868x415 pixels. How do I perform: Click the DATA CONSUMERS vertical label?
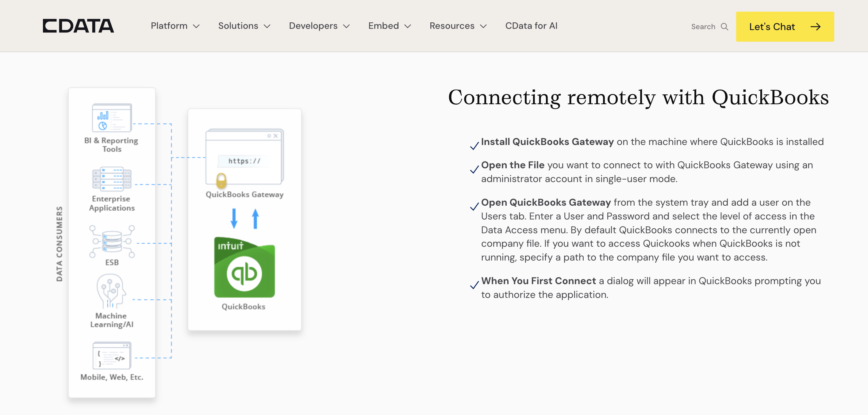(59, 244)
